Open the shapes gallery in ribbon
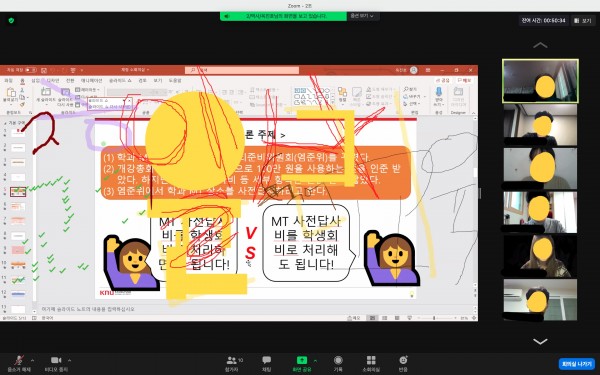The image size is (600, 375). pyautogui.click(x=313, y=97)
